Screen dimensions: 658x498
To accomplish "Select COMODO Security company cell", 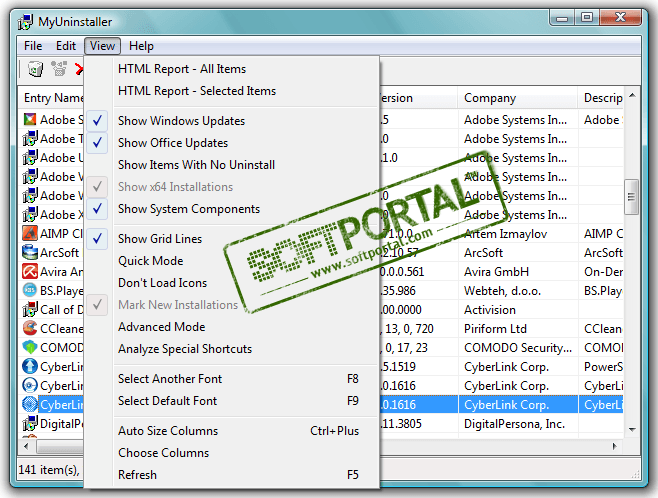I will 518,348.
